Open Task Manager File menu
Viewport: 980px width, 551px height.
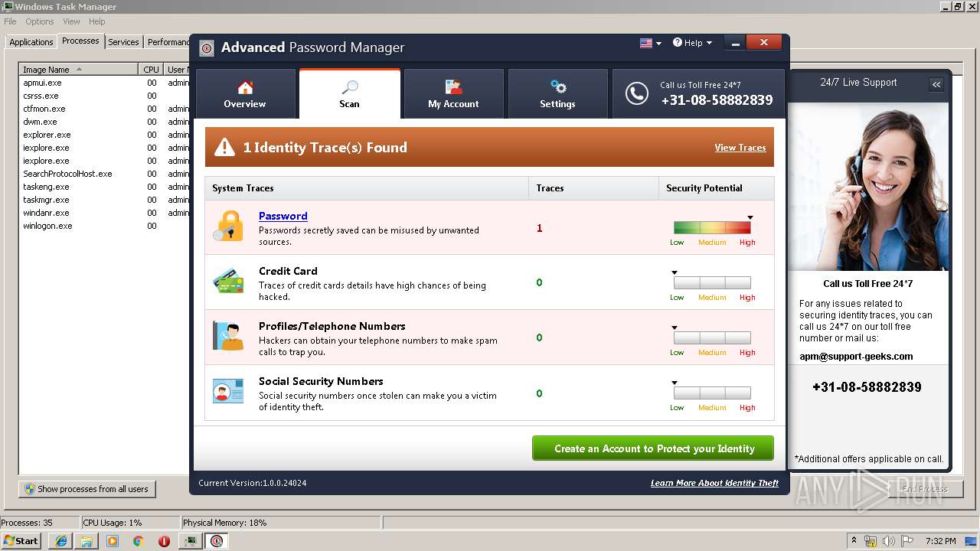(x=10, y=21)
